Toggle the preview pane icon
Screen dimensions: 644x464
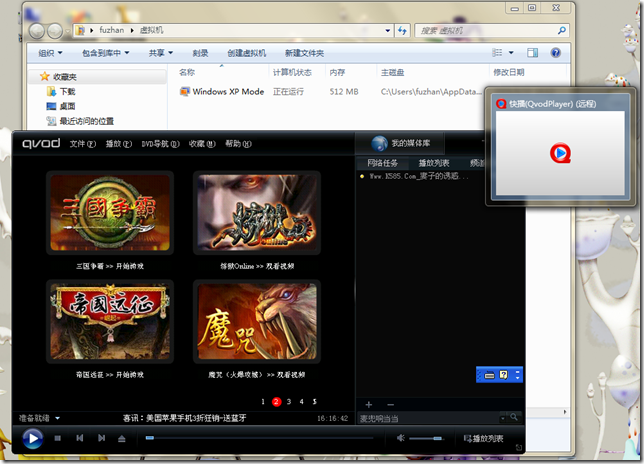(533, 53)
